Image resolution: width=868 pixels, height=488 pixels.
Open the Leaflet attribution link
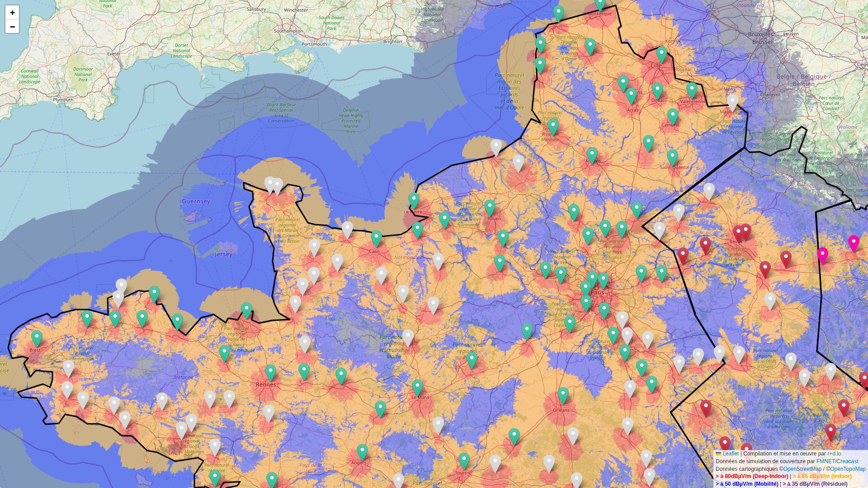click(731, 454)
